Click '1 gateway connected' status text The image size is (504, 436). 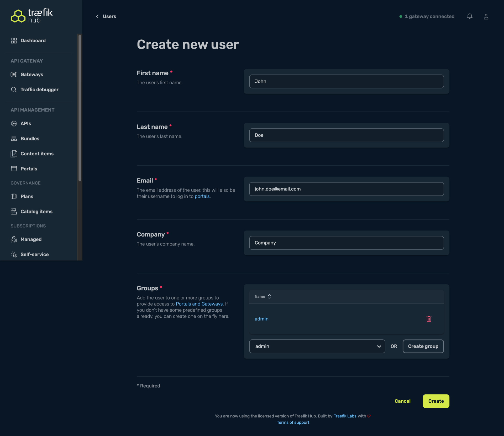click(x=429, y=16)
